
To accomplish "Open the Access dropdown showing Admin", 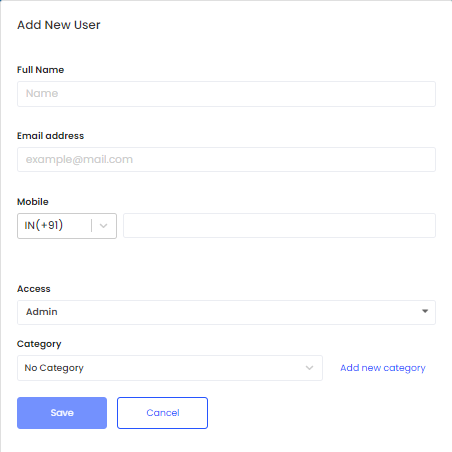I will 226,312.
